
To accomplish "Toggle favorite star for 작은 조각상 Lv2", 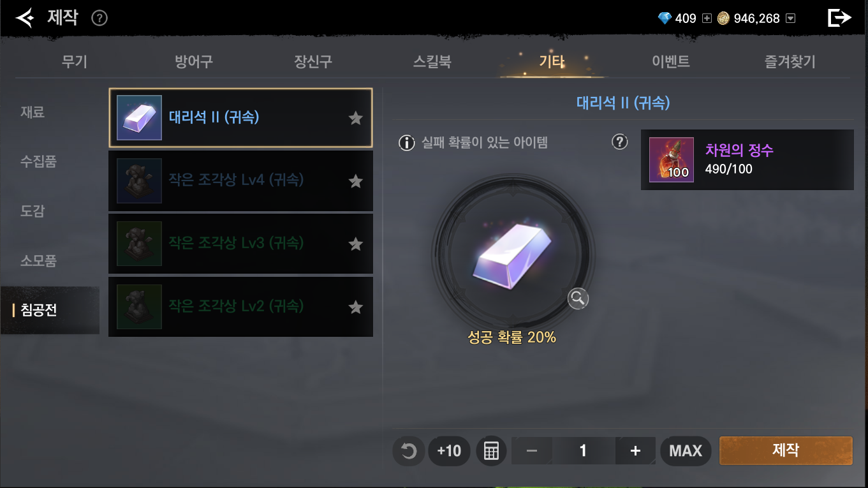I will [x=356, y=307].
